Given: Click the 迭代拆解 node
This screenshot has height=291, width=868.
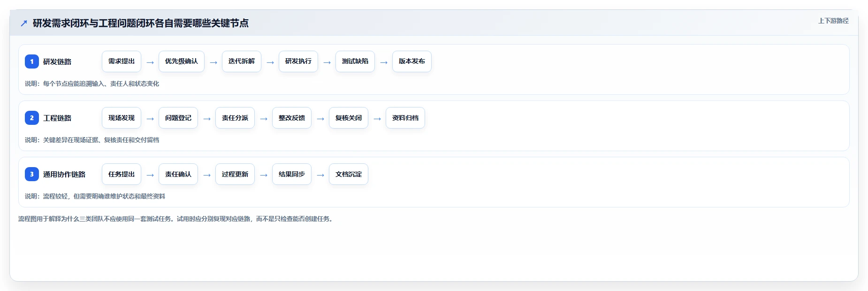Looking at the screenshot, I should [242, 61].
